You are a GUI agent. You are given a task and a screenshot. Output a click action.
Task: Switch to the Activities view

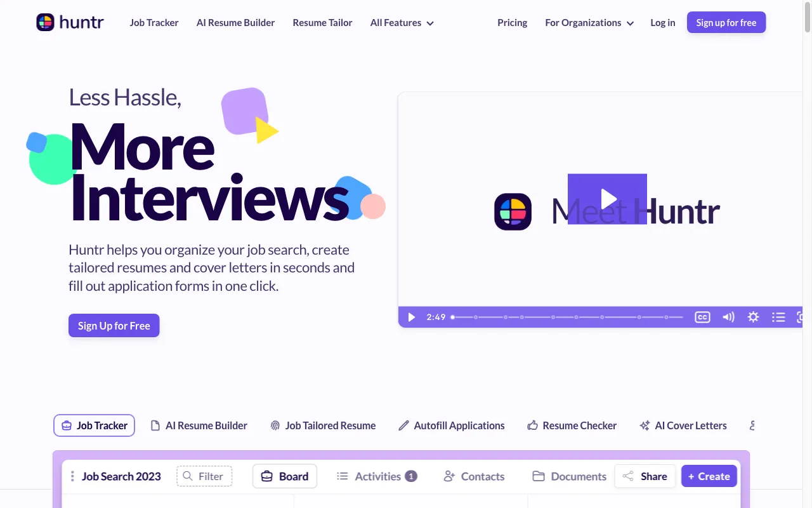click(376, 476)
